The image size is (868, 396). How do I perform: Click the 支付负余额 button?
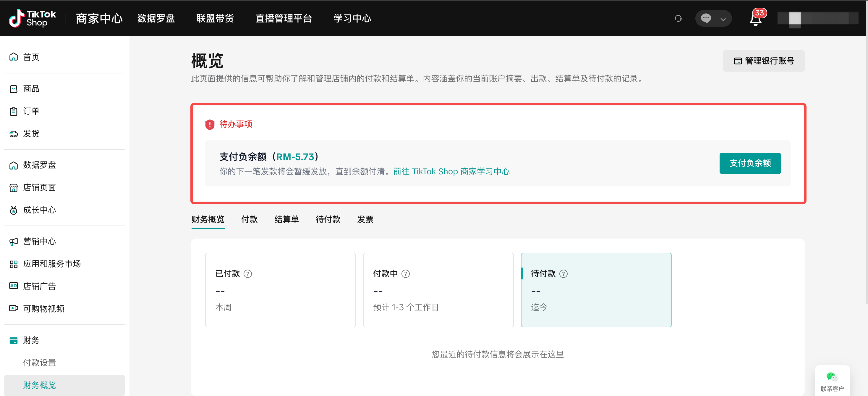pyautogui.click(x=750, y=163)
